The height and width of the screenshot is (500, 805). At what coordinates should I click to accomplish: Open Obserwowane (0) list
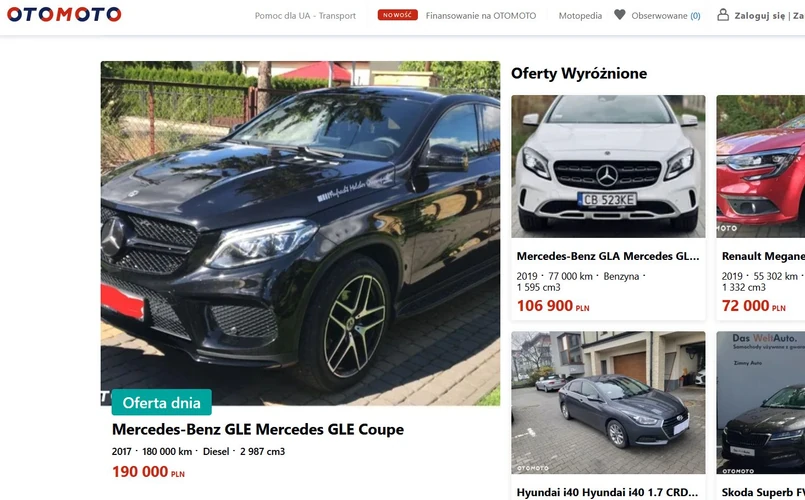pos(666,16)
